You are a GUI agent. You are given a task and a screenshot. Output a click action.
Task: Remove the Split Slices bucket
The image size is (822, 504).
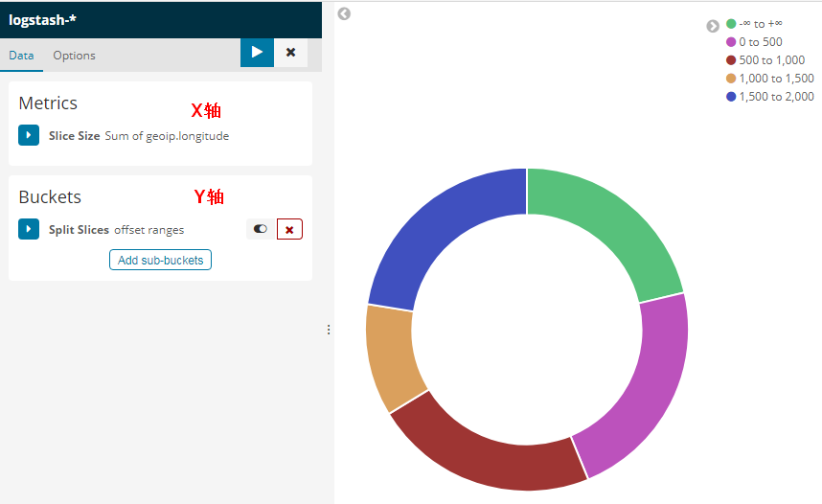tap(289, 229)
